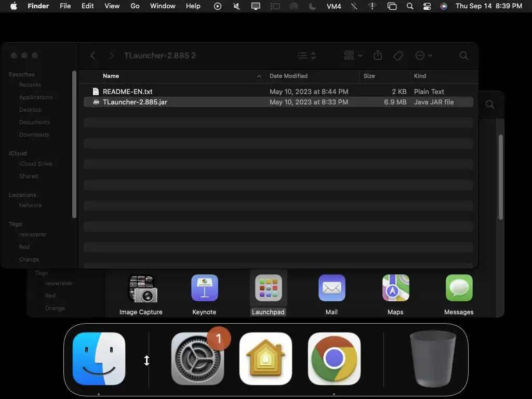This screenshot has height=399, width=532.
Task: Click the background window's vertical scrollbar
Action: (x=500, y=177)
